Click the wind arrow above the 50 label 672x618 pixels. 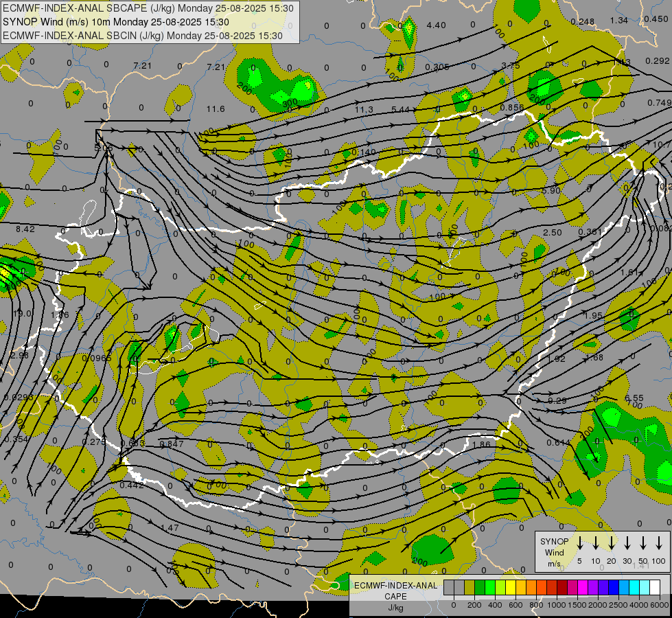(x=643, y=543)
